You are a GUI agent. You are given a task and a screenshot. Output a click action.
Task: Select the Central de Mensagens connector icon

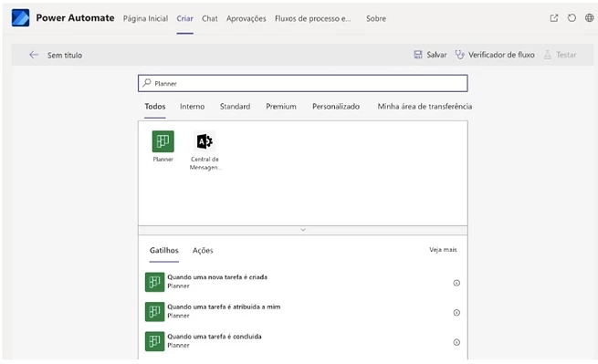pyautogui.click(x=205, y=141)
